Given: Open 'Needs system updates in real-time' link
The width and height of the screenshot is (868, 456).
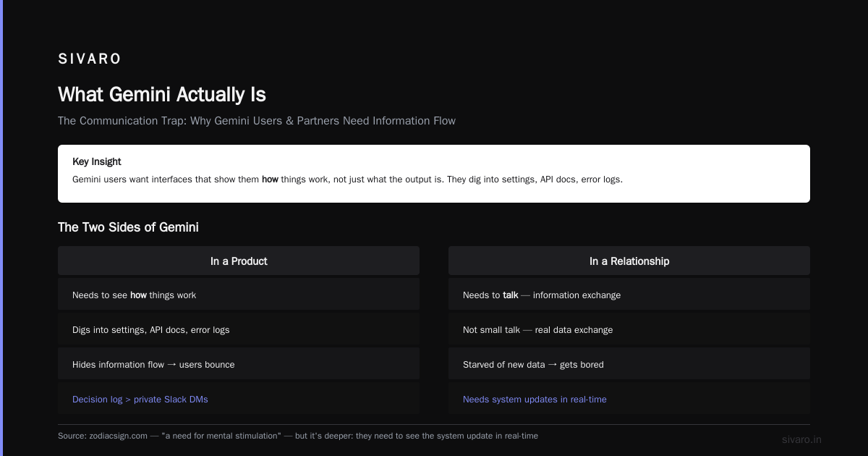Looking at the screenshot, I should tap(535, 400).
